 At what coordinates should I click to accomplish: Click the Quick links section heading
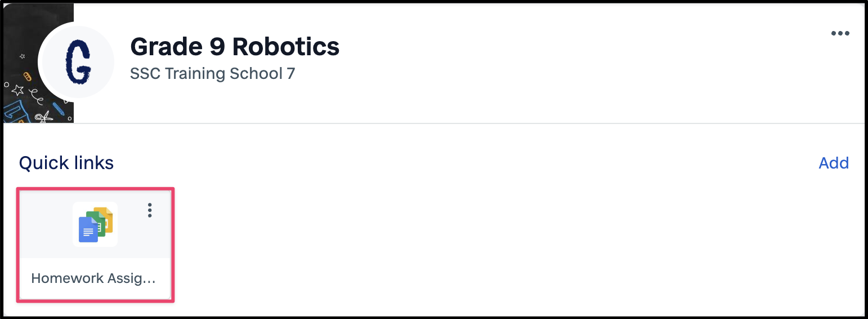(x=66, y=163)
